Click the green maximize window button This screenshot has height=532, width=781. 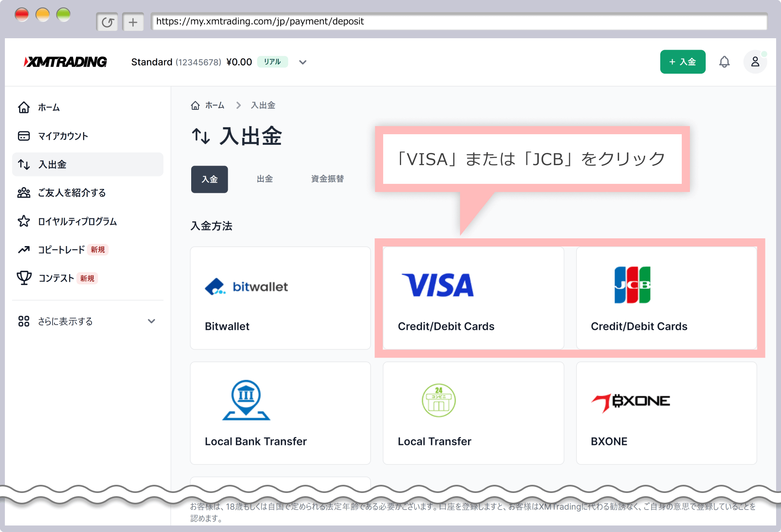tap(63, 15)
